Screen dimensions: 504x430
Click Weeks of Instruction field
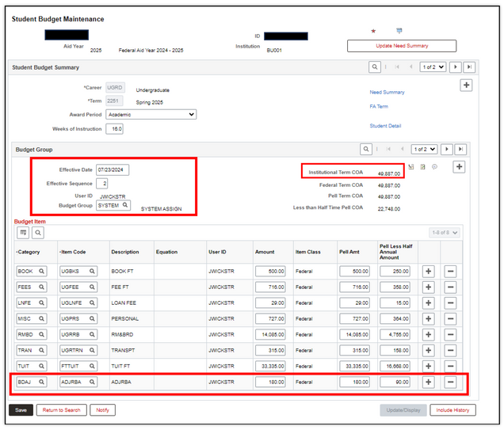click(114, 129)
